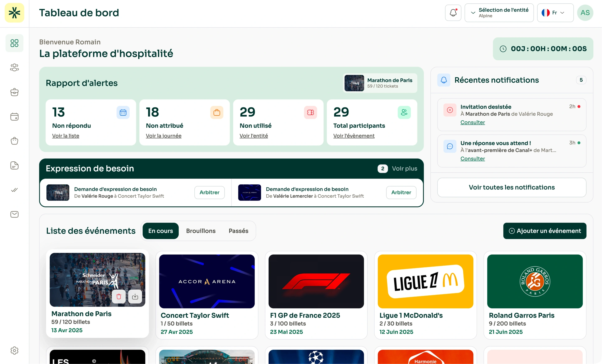Click the AS user avatar
The image size is (602, 364).
pos(585,13)
